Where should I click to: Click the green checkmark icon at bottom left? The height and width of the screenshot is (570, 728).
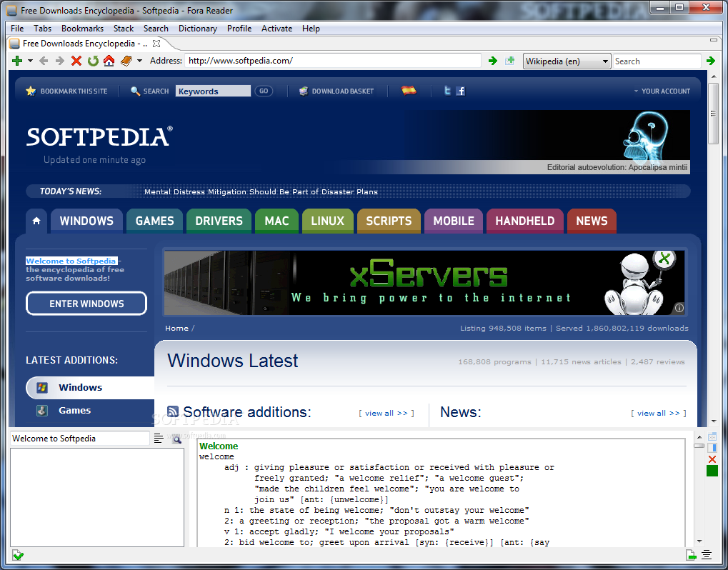18,555
